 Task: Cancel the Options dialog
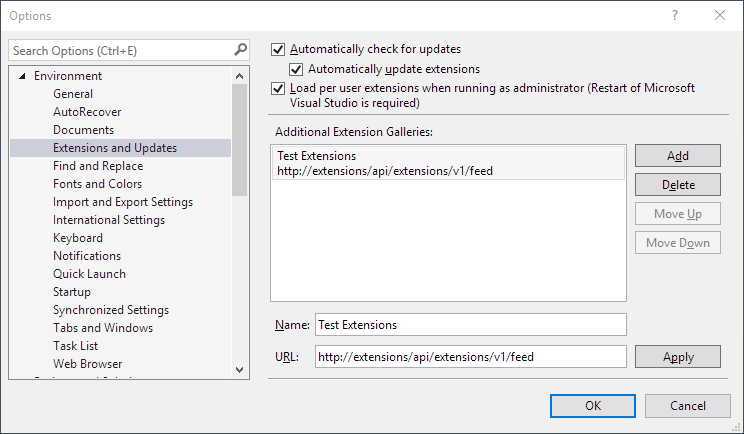[x=687, y=406]
